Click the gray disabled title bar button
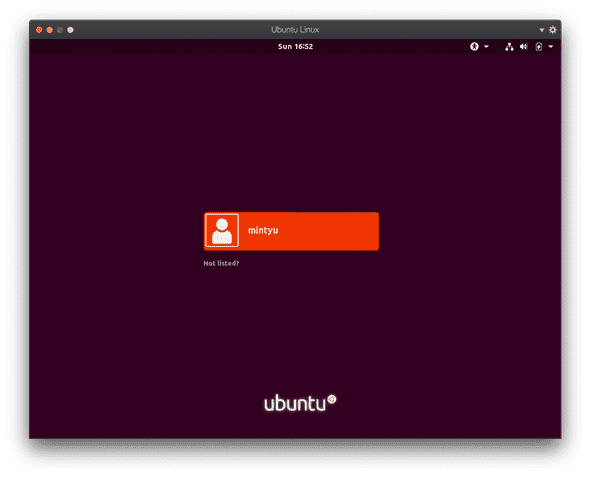The height and width of the screenshot is (477, 590). (x=60, y=30)
